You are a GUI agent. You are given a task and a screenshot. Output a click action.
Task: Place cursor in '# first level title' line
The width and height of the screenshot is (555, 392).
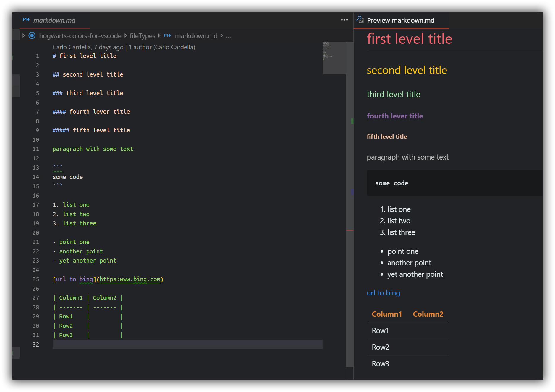(84, 56)
